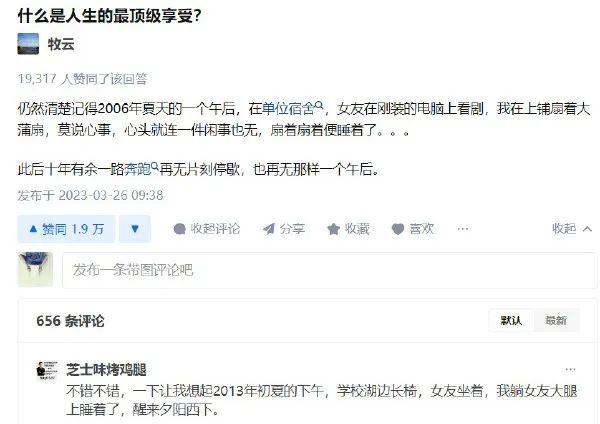This screenshot has width=600, height=424.
Task: Collapse the answer with 收起 chevron
Action: pos(572,229)
